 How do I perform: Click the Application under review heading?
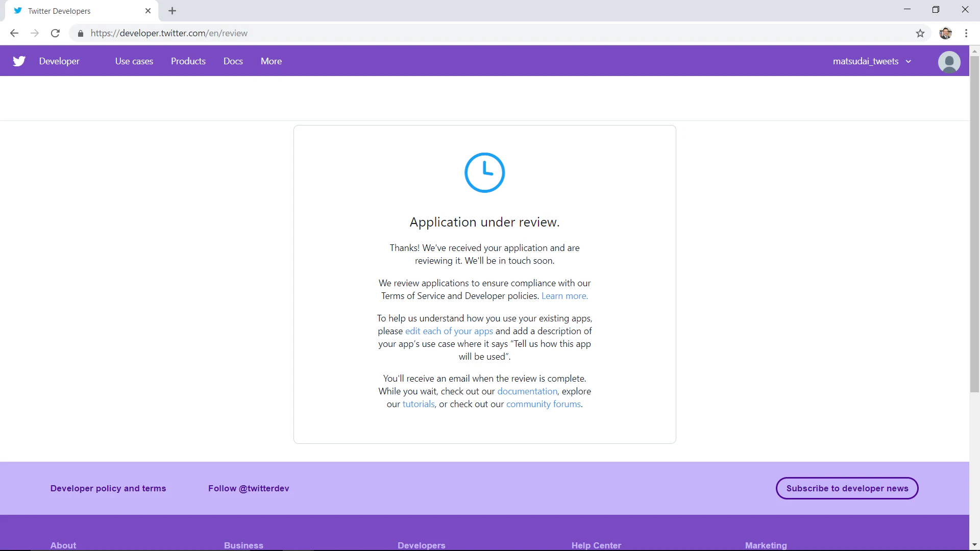[484, 222]
